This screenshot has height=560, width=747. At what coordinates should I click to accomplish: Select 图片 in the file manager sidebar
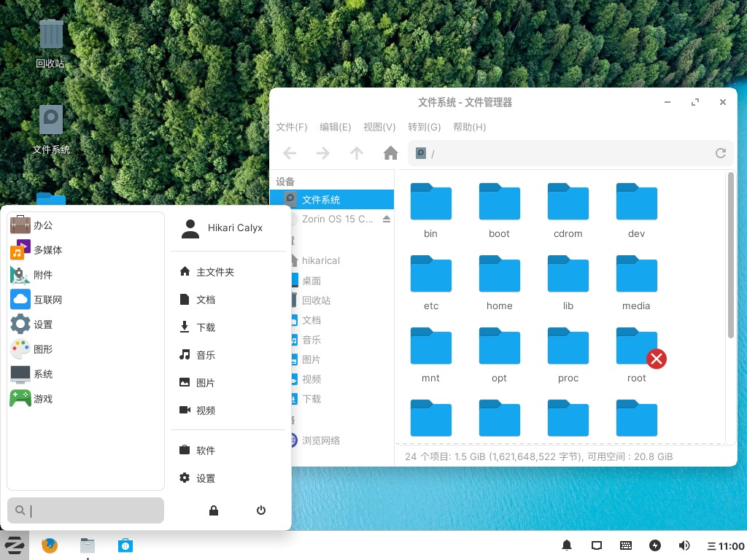pyautogui.click(x=311, y=359)
